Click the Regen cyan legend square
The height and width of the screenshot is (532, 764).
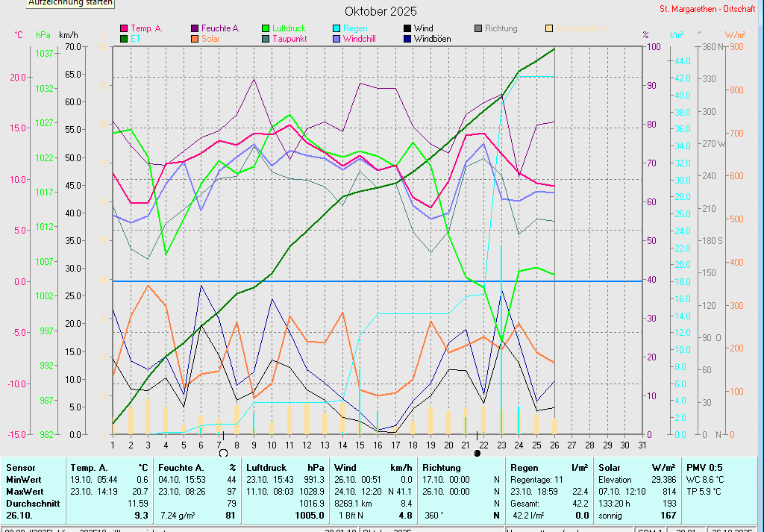(x=336, y=28)
